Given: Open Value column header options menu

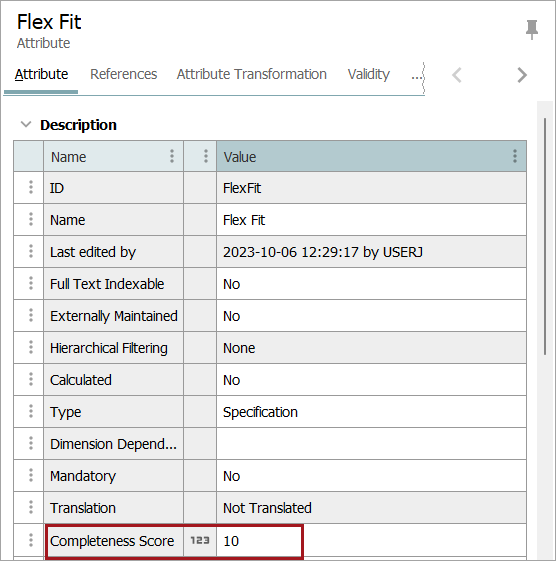Looking at the screenshot, I should [514, 156].
